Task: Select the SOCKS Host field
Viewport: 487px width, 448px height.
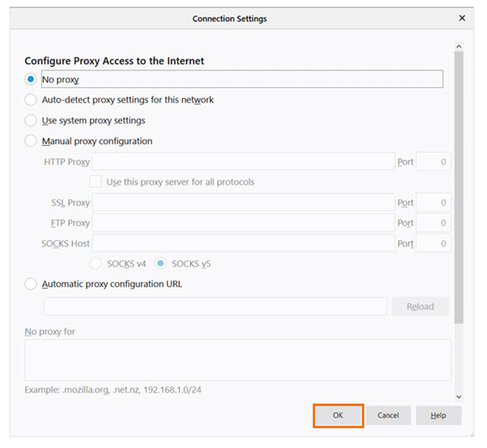Action: point(243,244)
